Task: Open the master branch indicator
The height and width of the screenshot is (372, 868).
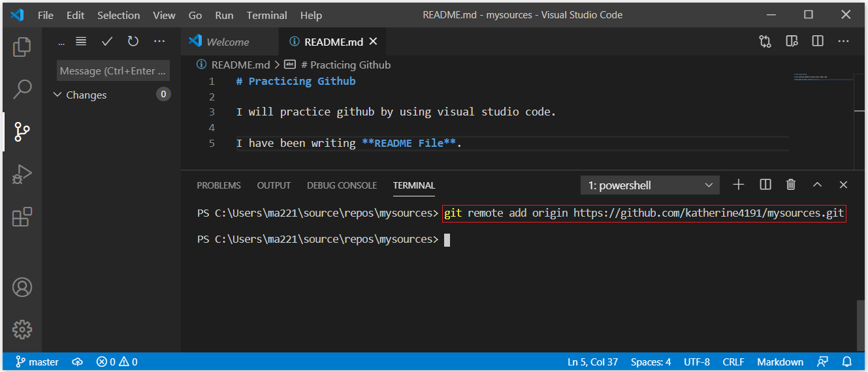Action: tap(37, 362)
